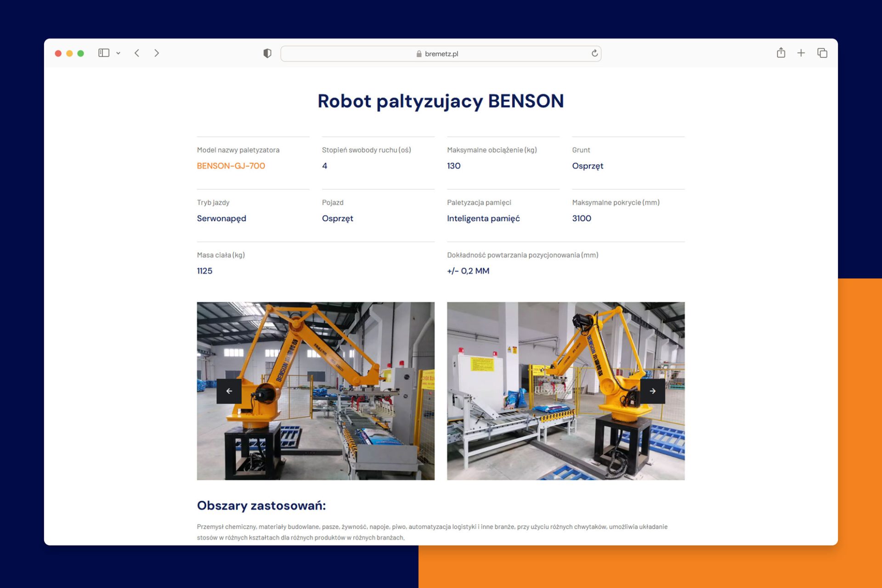Select the Model nazwy paletyzatora label

[x=238, y=150]
